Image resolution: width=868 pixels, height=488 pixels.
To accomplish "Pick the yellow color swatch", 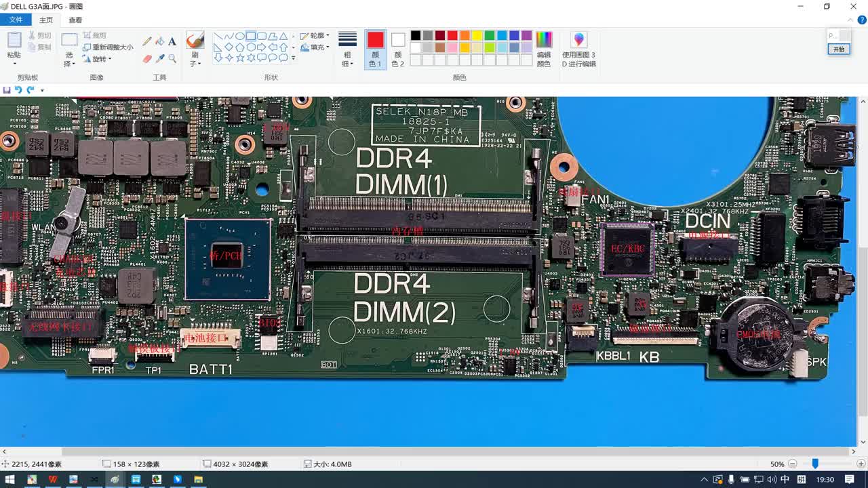I will pos(477,35).
